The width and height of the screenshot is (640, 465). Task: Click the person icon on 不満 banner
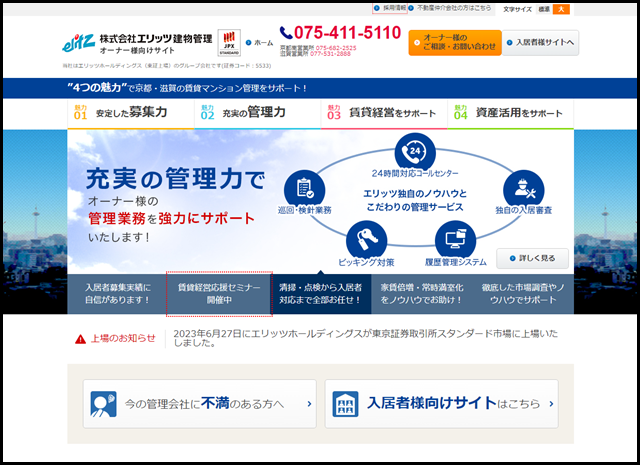pyautogui.click(x=103, y=404)
